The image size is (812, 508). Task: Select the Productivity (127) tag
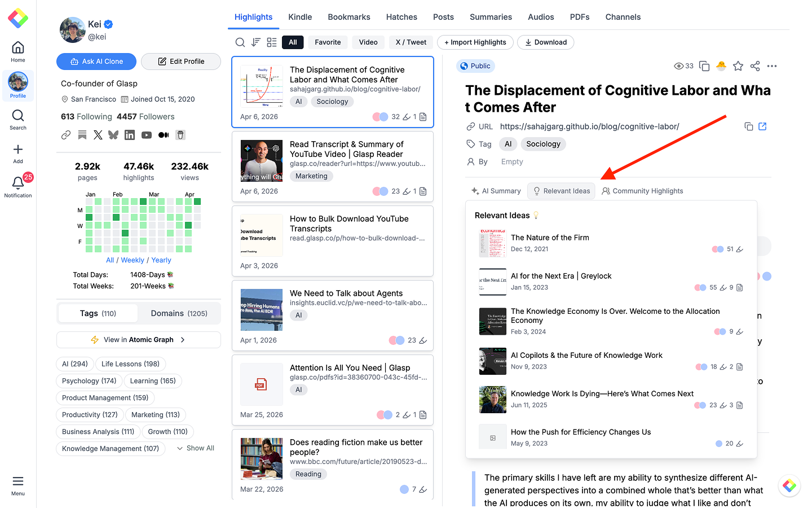tap(90, 415)
